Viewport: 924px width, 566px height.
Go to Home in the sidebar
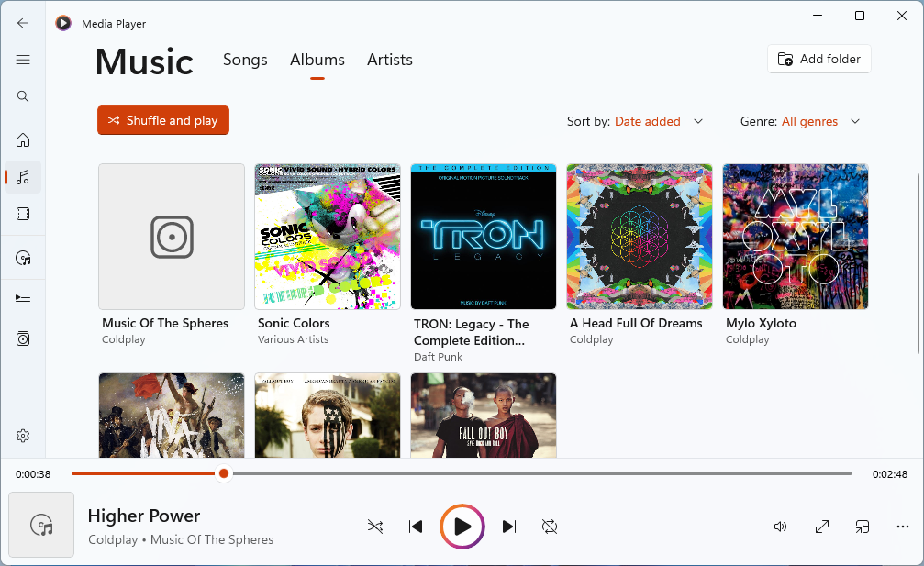[22, 140]
